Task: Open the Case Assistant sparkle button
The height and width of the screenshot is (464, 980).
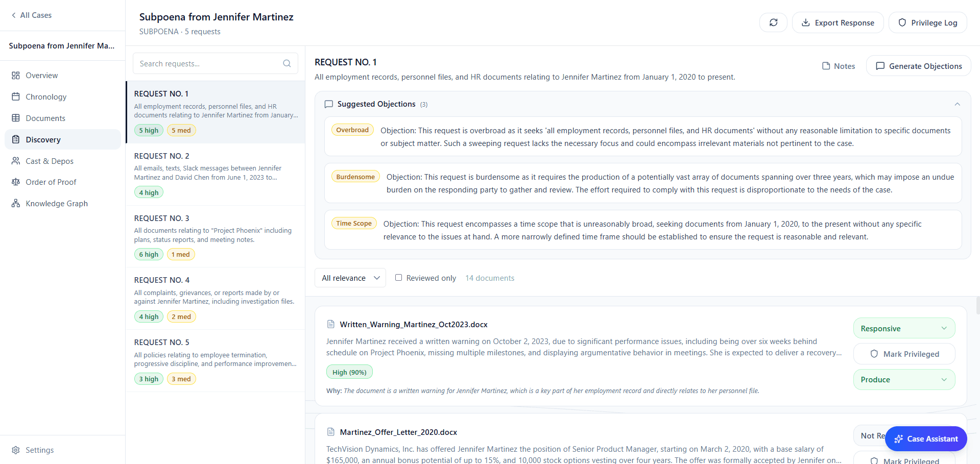Action: [898, 439]
